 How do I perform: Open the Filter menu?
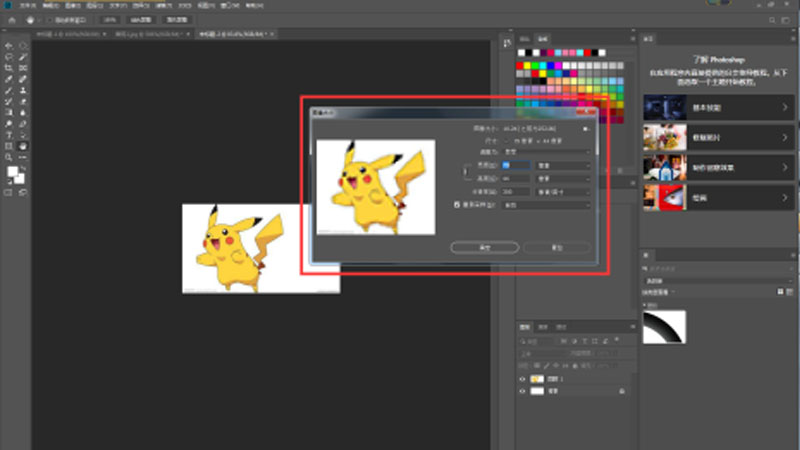[163, 6]
